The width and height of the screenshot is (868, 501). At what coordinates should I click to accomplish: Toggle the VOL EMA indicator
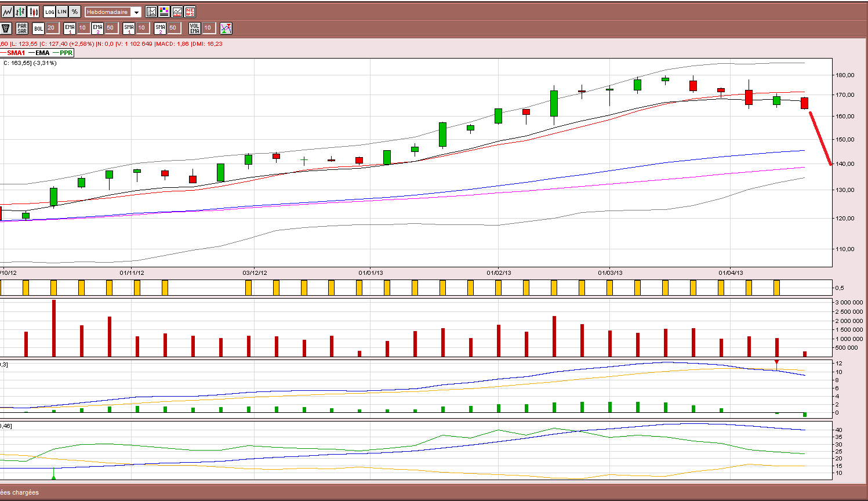pos(195,28)
